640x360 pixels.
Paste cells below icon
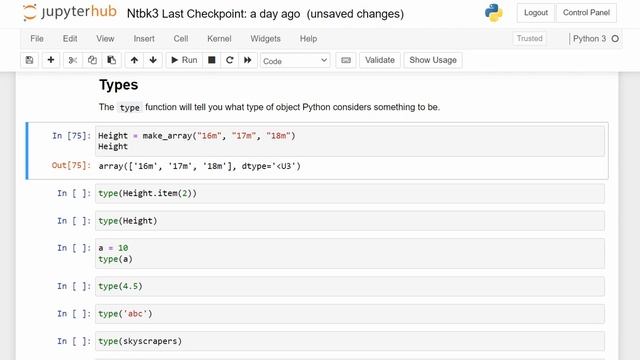(111, 60)
